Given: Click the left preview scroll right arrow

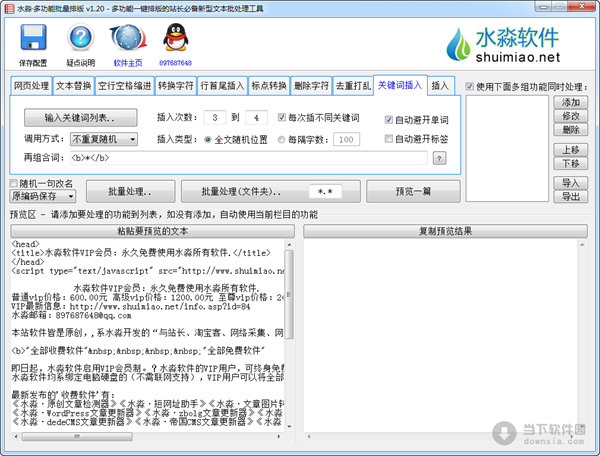Looking at the screenshot, I should [278, 436].
